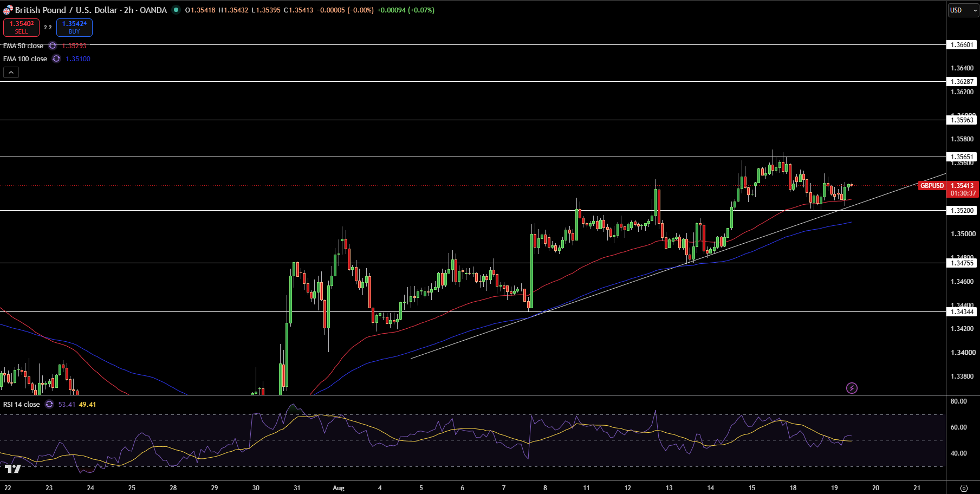The width and height of the screenshot is (980, 494).
Task: Click the date 31 on the time axis
Action: [x=297, y=488]
